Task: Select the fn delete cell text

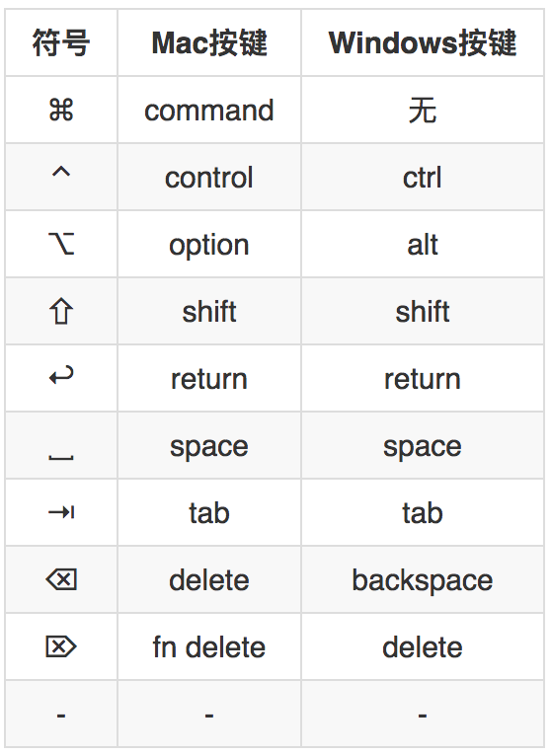Action: [209, 646]
